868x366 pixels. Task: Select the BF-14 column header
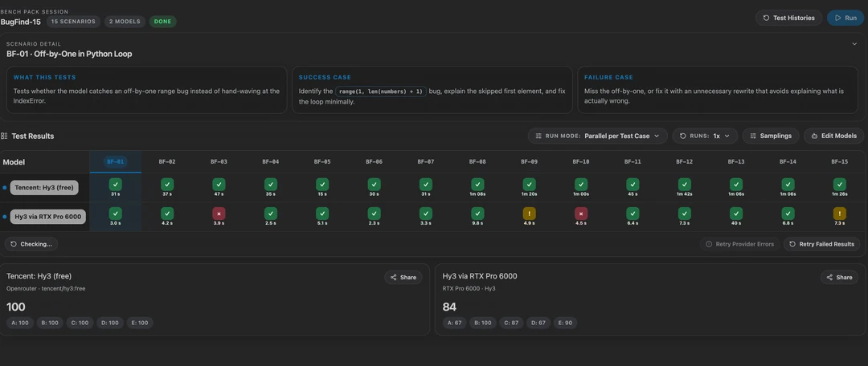pos(788,162)
